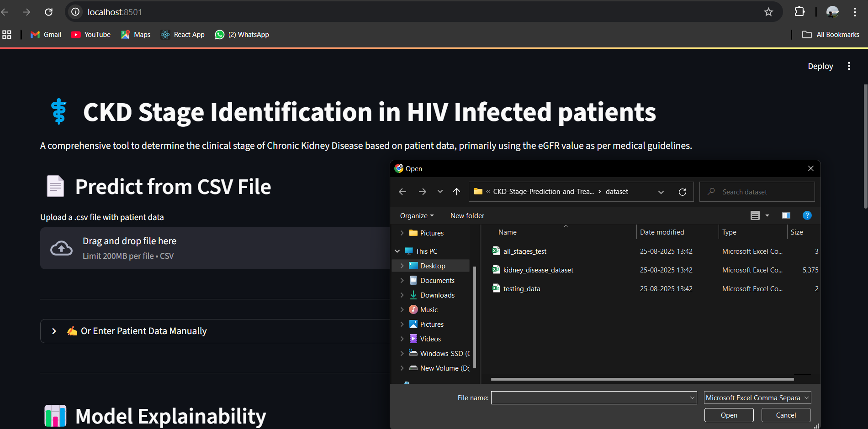
Task: Open the Streamlit three-dot options menu
Action: coord(849,66)
